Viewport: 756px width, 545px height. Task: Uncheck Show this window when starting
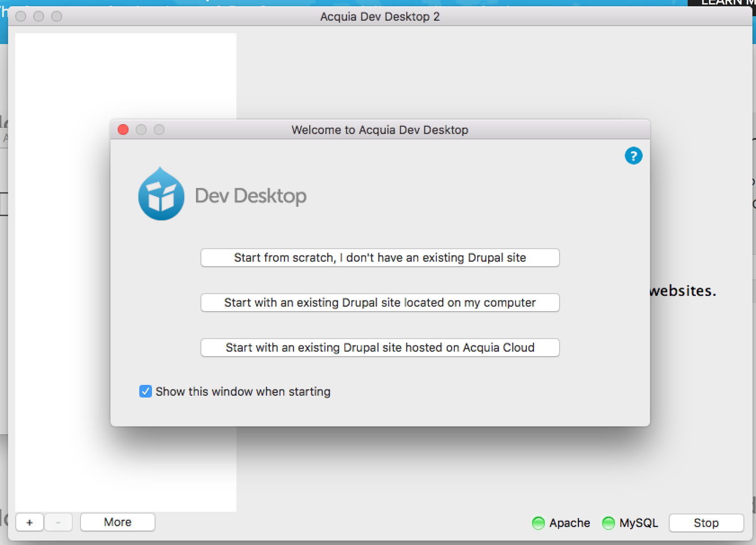click(145, 391)
